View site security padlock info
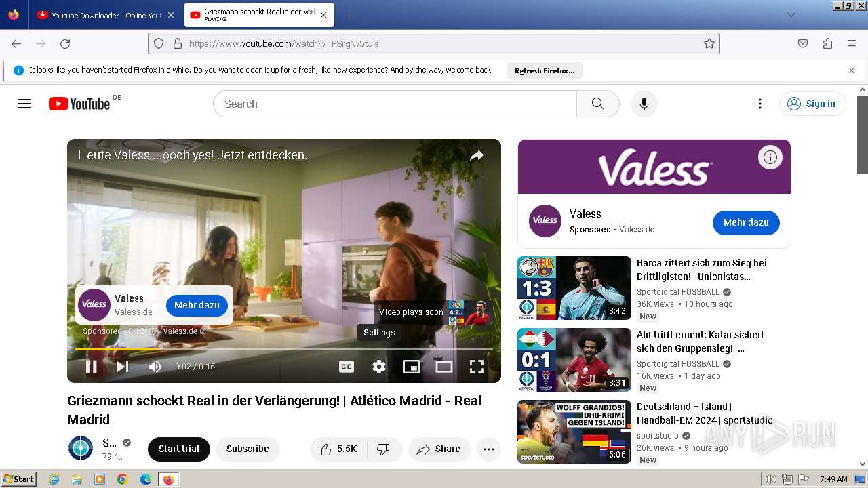This screenshot has height=488, width=868. click(x=178, y=43)
